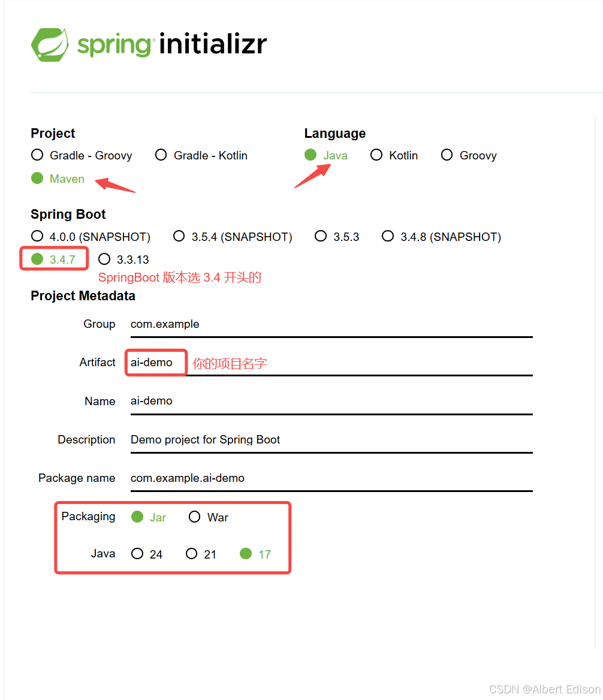Select Spring Boot 3.5.3
Image resolution: width=603 pixels, height=700 pixels.
point(337,237)
